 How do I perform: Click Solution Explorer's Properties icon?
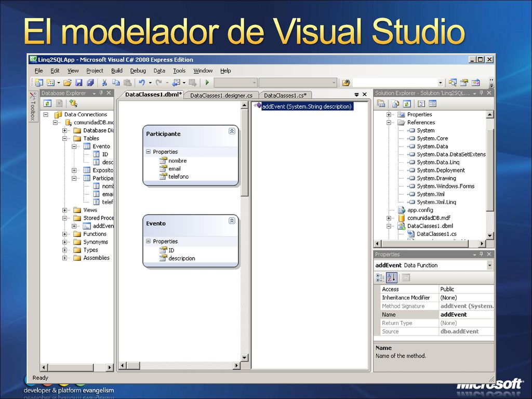point(381,103)
